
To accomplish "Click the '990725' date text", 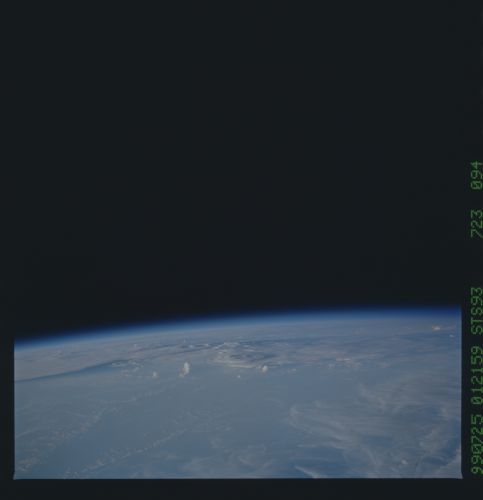I will (476, 444).
